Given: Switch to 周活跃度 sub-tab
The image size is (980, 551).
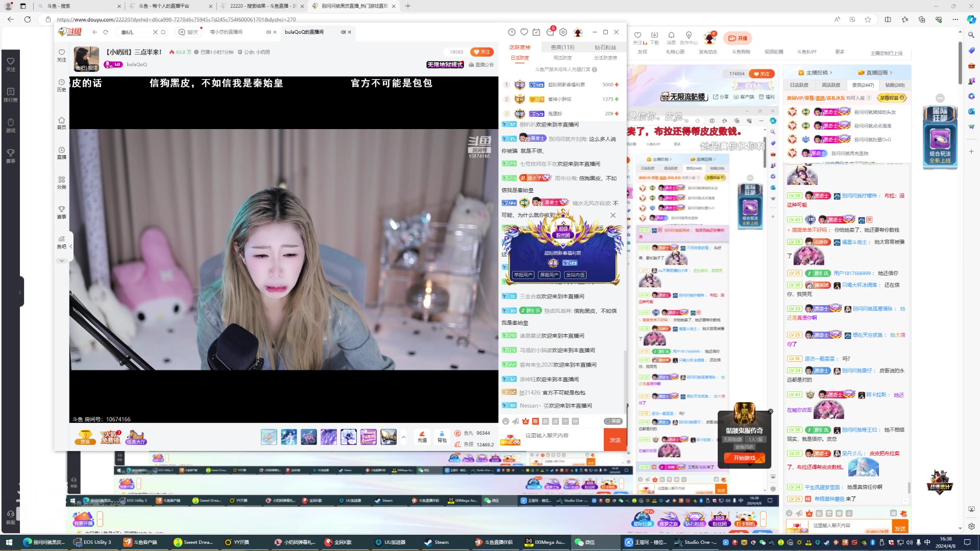Looking at the screenshot, I should [562, 58].
